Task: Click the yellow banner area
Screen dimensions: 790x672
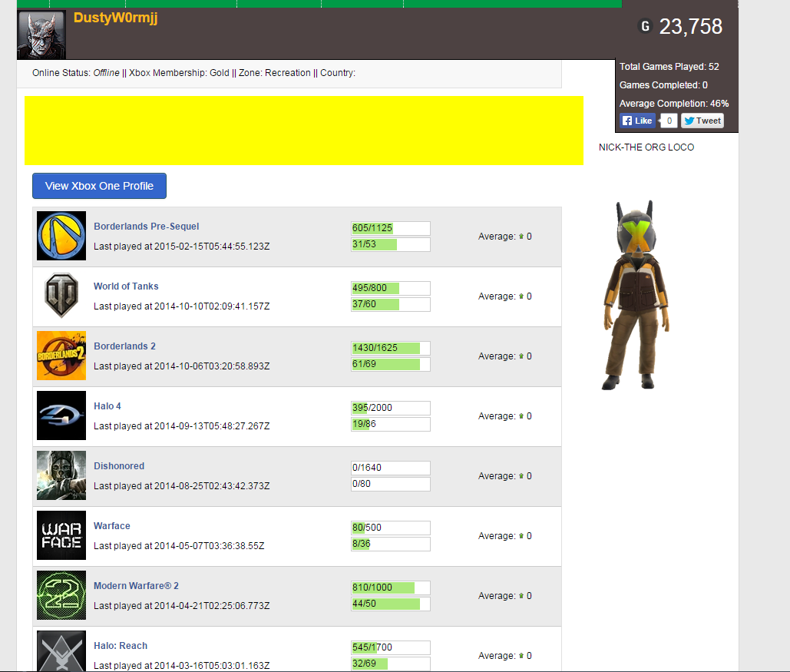Action: click(304, 131)
